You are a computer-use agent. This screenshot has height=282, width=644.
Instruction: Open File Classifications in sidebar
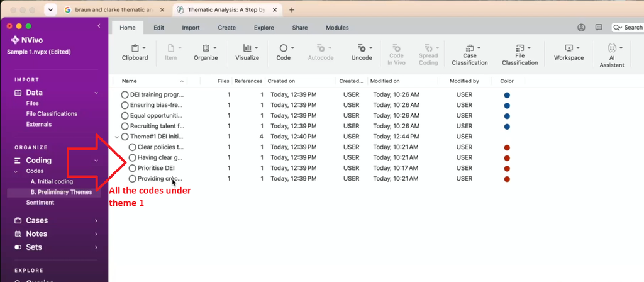pyautogui.click(x=52, y=113)
